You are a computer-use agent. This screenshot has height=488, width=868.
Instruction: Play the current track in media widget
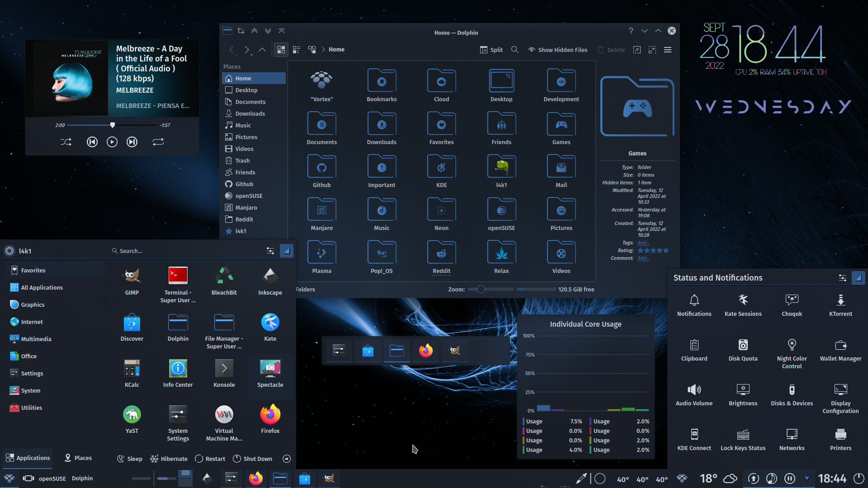(x=112, y=142)
